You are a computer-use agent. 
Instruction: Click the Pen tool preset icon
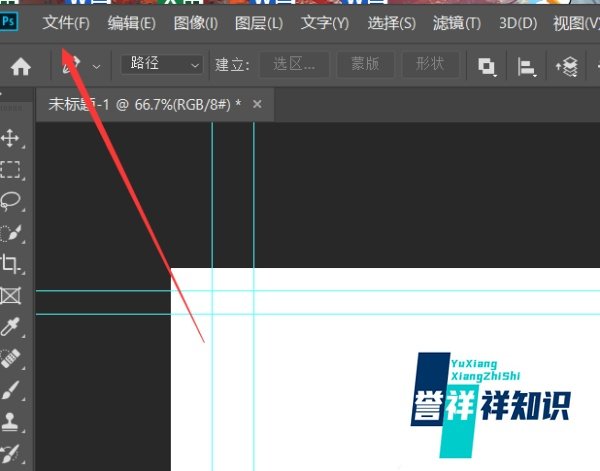click(72, 65)
